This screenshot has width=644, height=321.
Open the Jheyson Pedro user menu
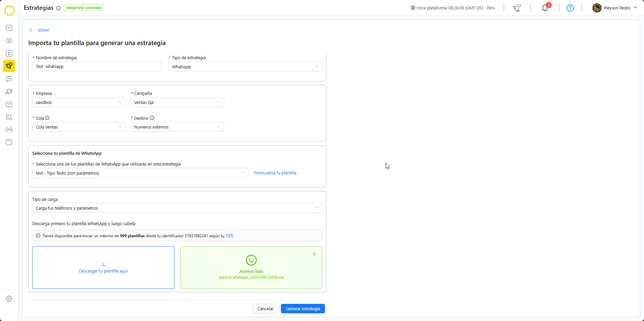coord(615,8)
